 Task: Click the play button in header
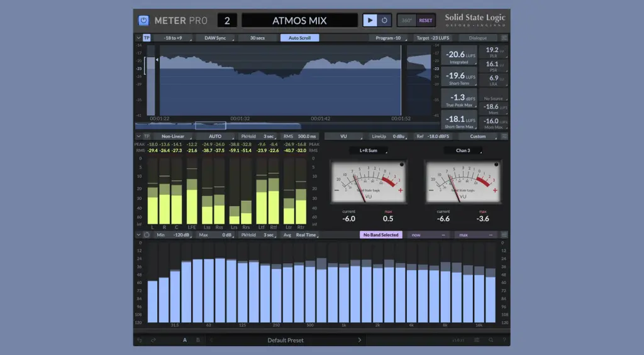(370, 20)
